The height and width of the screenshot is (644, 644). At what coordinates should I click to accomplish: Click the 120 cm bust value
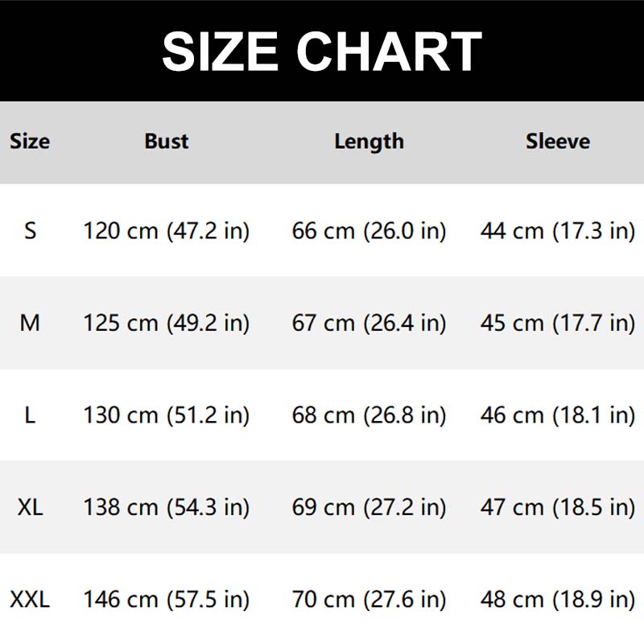[167, 232]
